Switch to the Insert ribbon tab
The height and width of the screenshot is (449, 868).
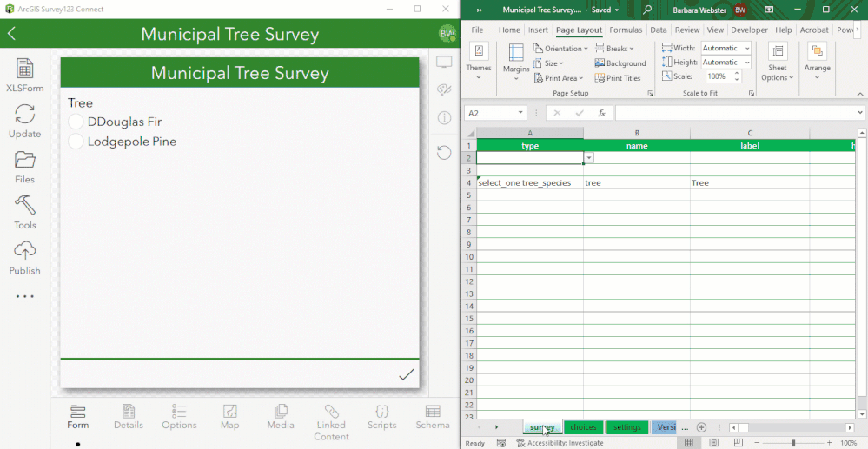538,30
